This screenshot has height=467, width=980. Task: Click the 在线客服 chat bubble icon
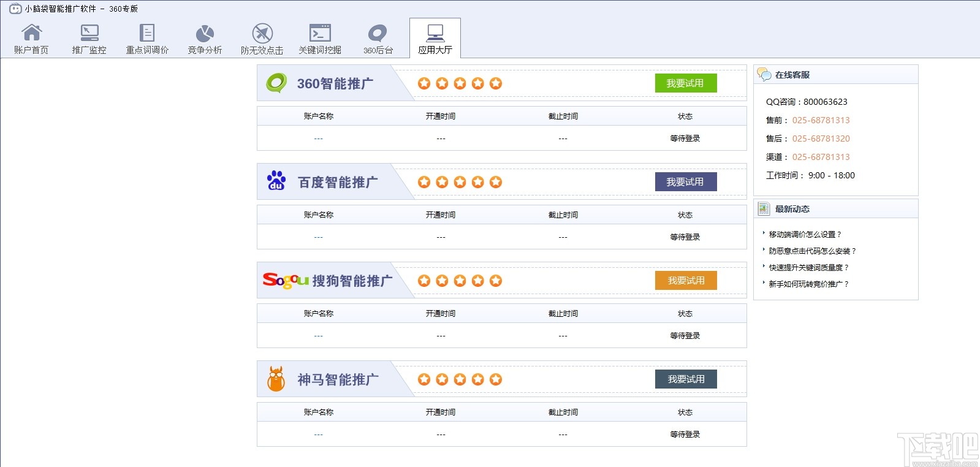pyautogui.click(x=764, y=74)
